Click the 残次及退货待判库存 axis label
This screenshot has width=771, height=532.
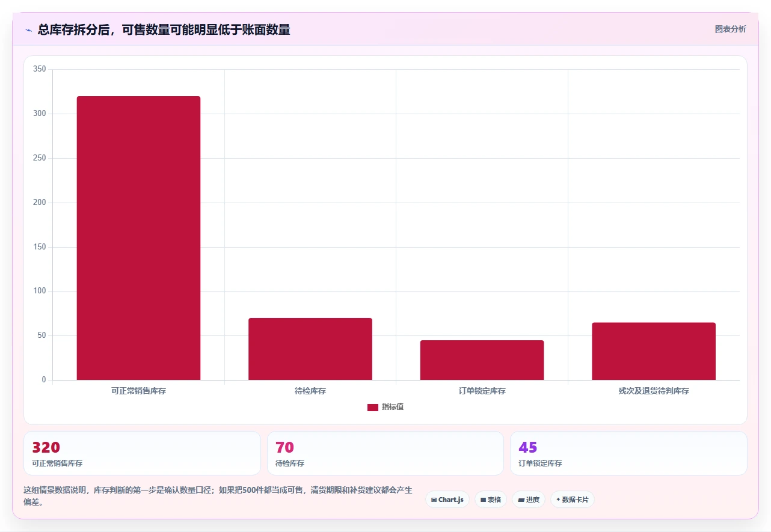pyautogui.click(x=654, y=391)
